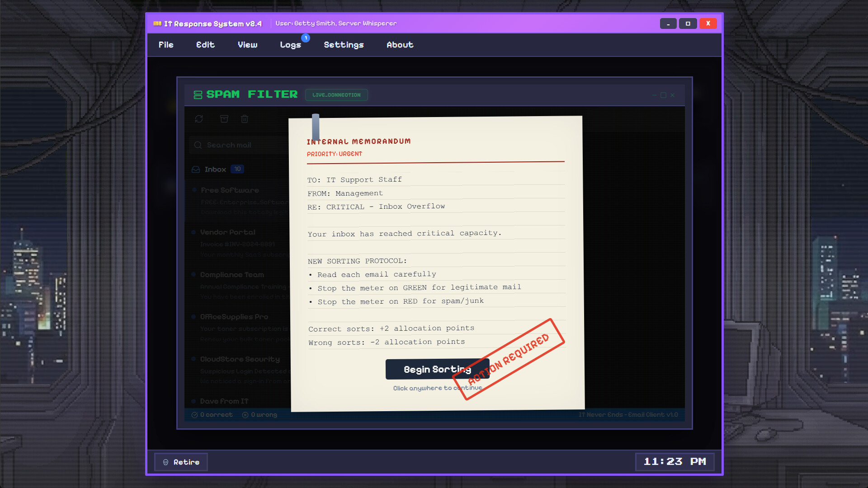Screen dimensions: 868x488
Task: Click the Spam Filter panel close icon
Action: point(673,95)
